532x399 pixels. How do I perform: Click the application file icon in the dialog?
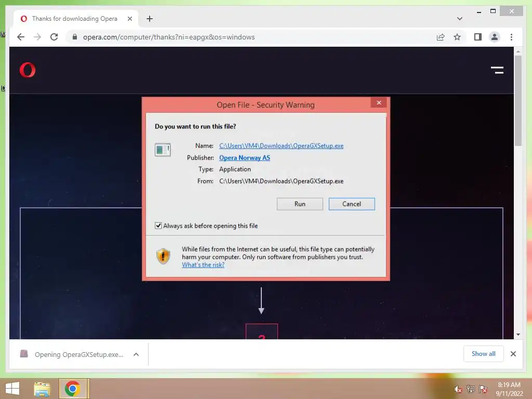tap(163, 150)
